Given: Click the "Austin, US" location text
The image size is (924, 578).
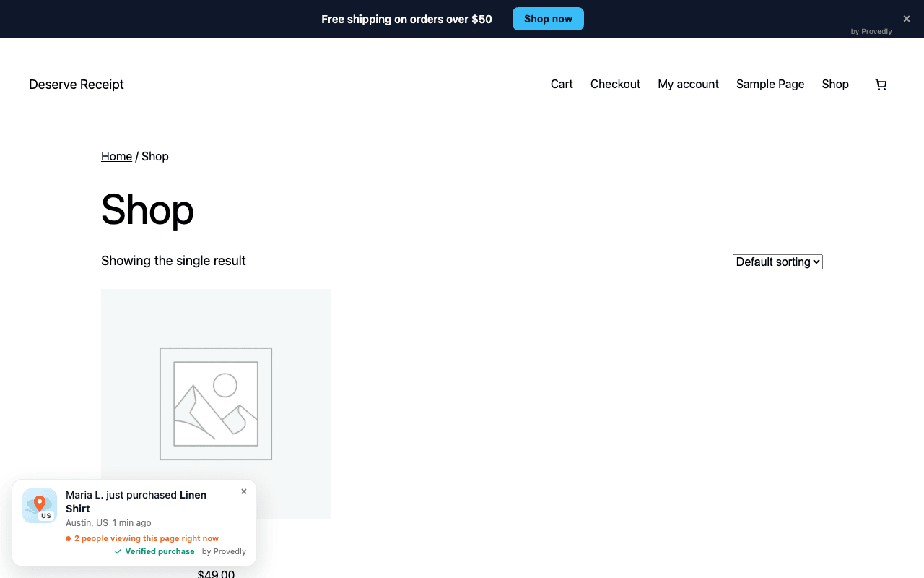Looking at the screenshot, I should 87,523.
